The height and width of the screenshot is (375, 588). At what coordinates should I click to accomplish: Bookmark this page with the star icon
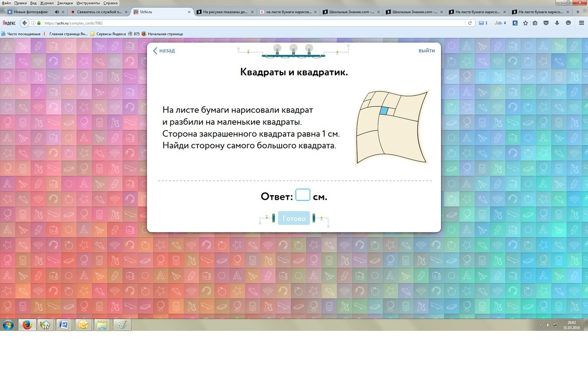tap(525, 23)
